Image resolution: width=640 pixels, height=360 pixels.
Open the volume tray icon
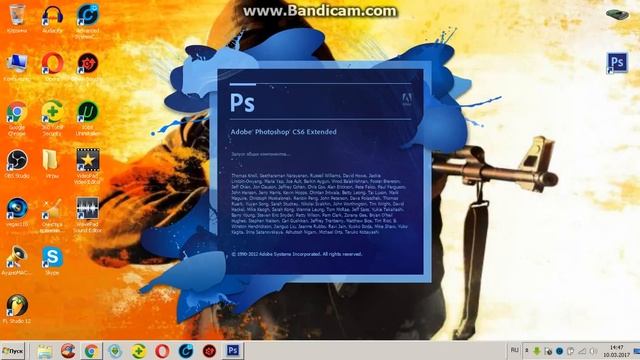point(593,351)
